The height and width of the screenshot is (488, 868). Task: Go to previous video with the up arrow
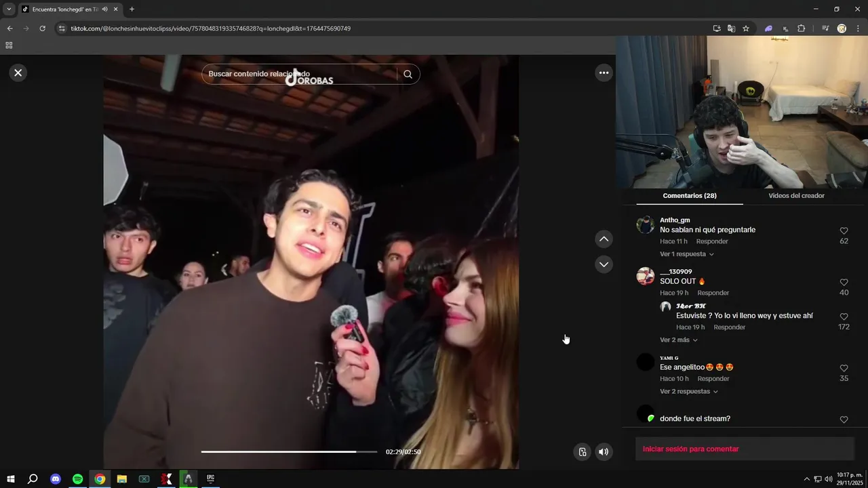(x=604, y=239)
